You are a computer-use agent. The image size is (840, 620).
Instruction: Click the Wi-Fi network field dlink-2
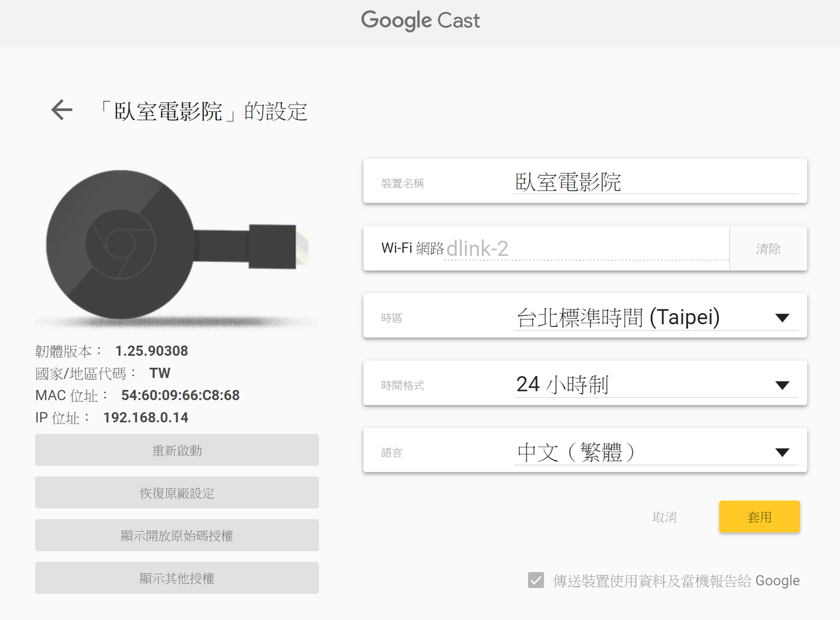(x=577, y=249)
